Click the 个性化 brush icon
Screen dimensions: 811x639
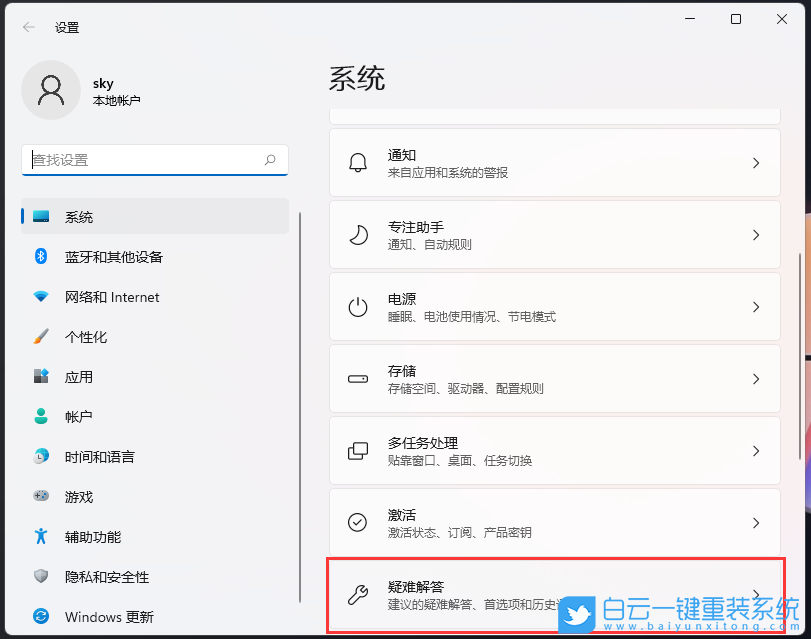(41, 337)
